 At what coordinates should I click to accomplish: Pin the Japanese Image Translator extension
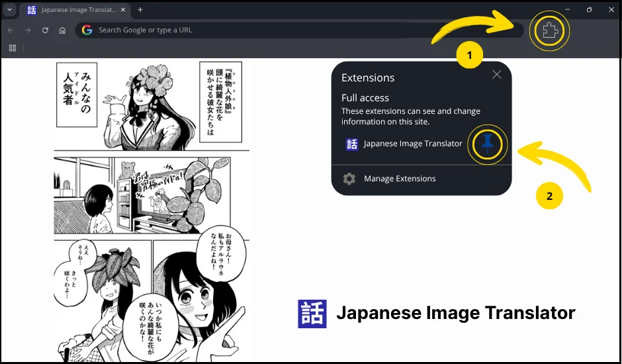487,144
